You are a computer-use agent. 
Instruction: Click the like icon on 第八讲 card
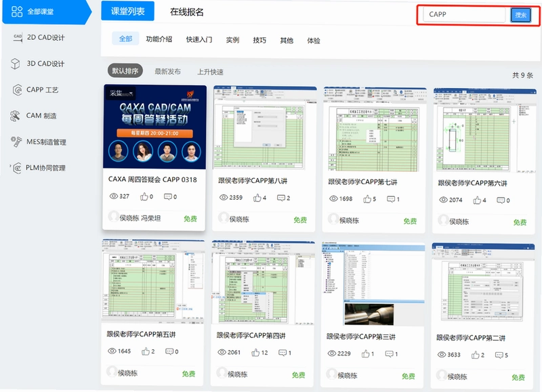(257, 198)
